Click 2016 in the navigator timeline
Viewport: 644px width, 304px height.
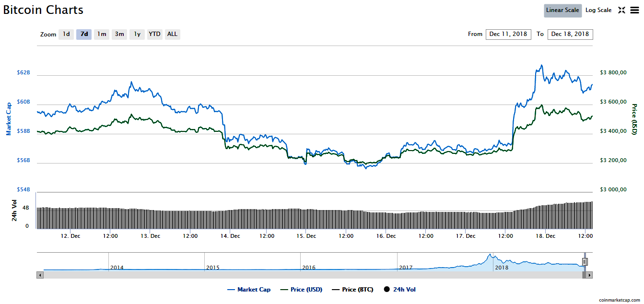309,268
